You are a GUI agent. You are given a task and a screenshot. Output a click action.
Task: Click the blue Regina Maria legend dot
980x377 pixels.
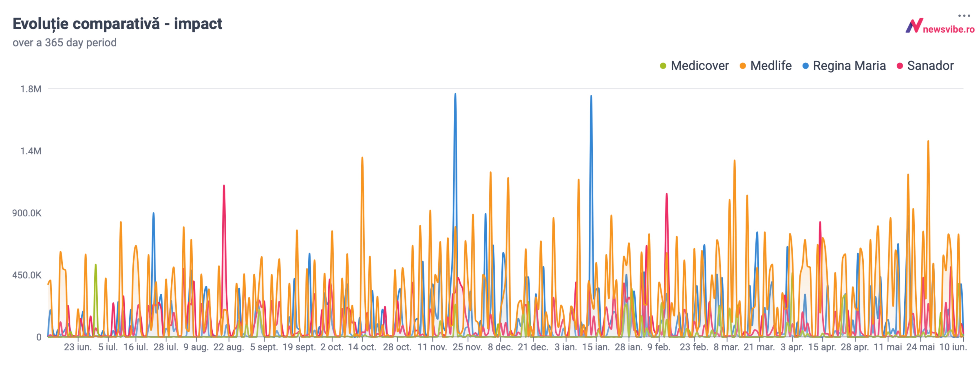[805, 66]
